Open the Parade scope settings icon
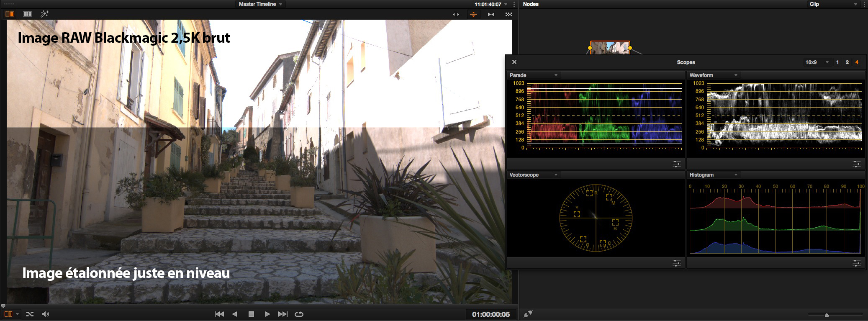The height and width of the screenshot is (321, 868). pos(676,164)
